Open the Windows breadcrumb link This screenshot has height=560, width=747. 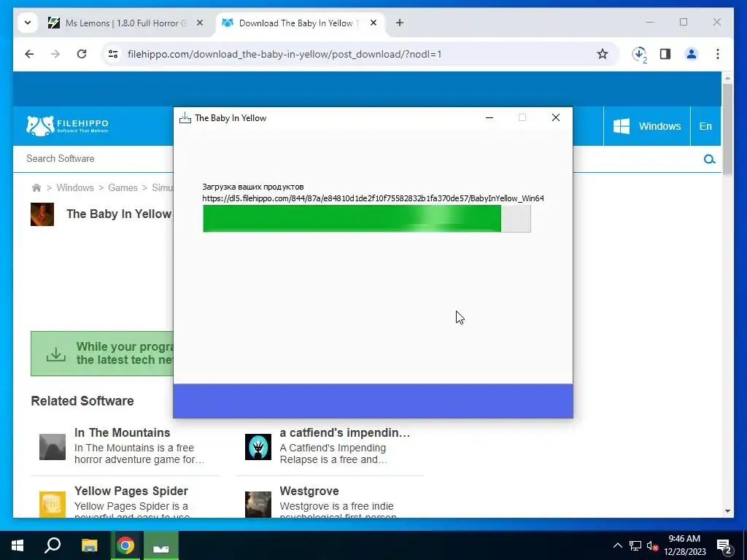click(x=75, y=187)
